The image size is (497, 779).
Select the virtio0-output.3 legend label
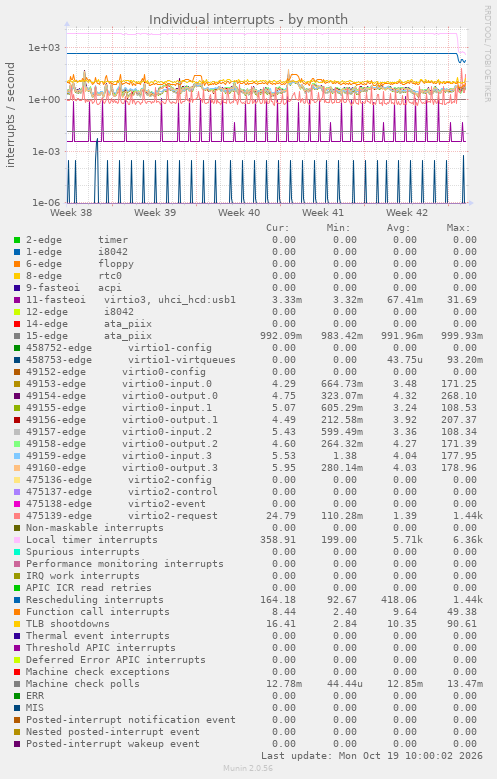(170, 468)
